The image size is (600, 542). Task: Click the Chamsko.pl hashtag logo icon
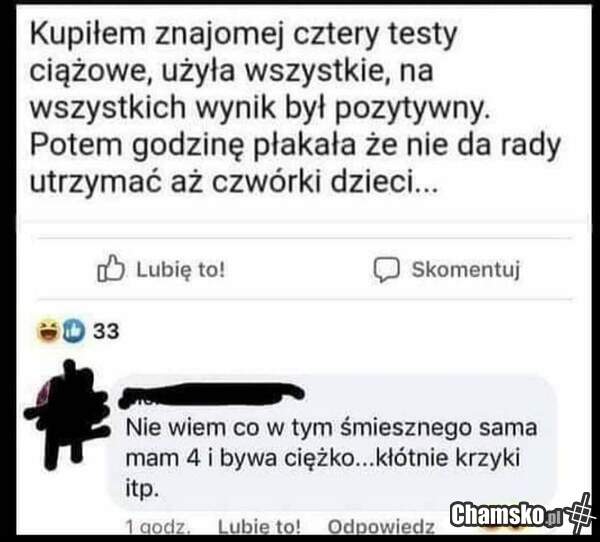tap(582, 514)
